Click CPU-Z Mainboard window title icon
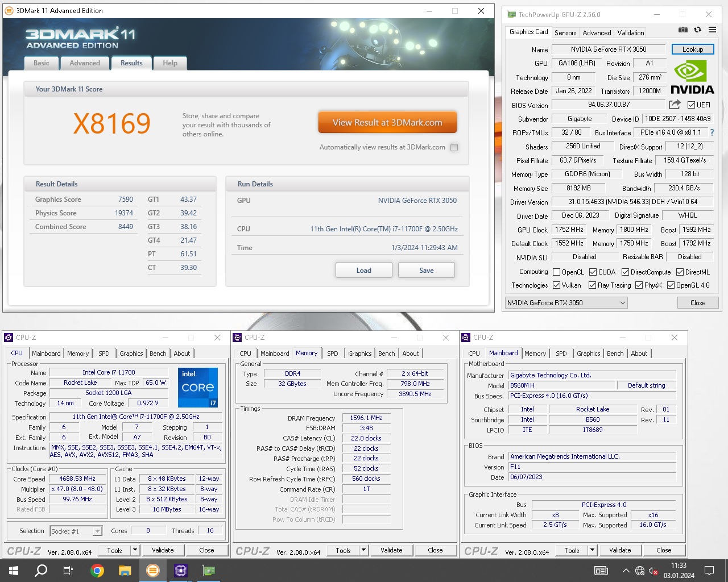The height and width of the screenshot is (582, 728). (466, 338)
